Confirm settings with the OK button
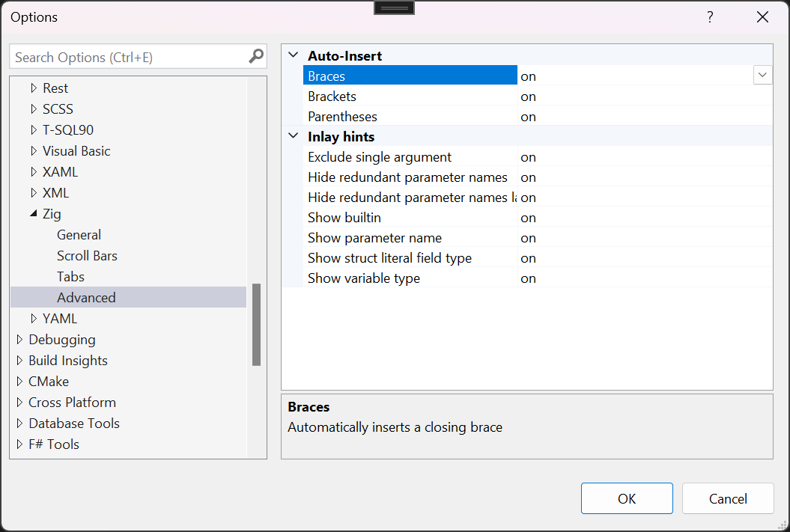 coord(627,498)
